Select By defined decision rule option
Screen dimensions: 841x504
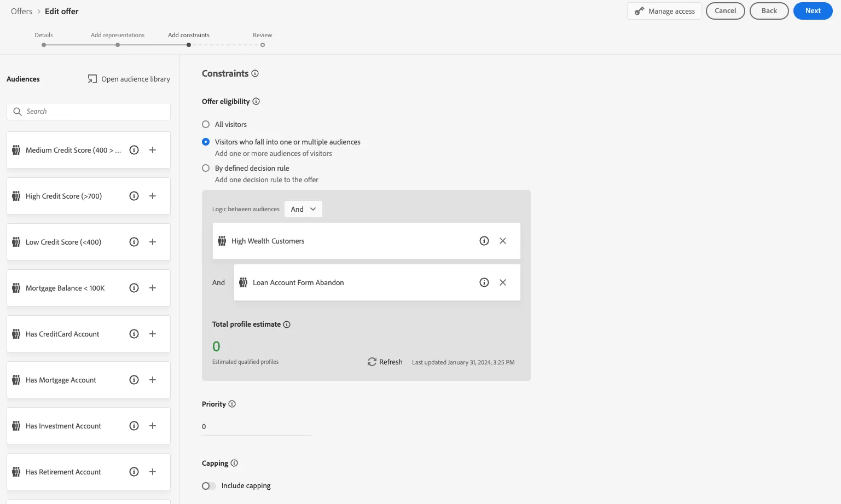coord(206,168)
